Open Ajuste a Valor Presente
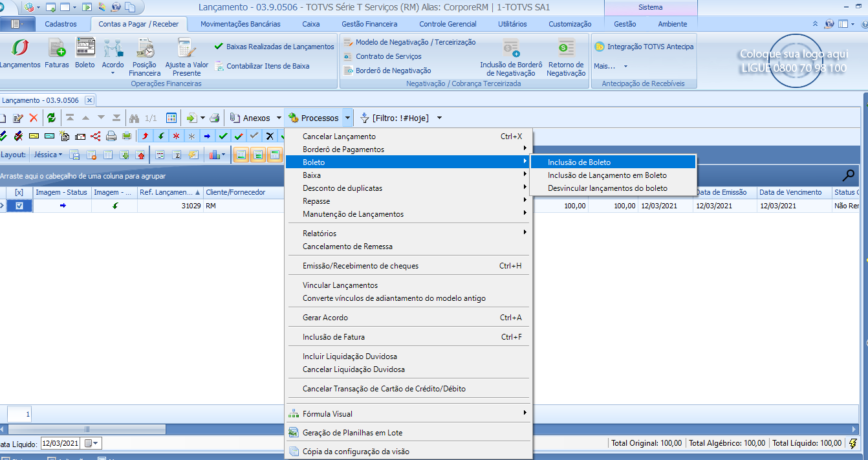Screen dimensions: 868x460 tap(187, 58)
